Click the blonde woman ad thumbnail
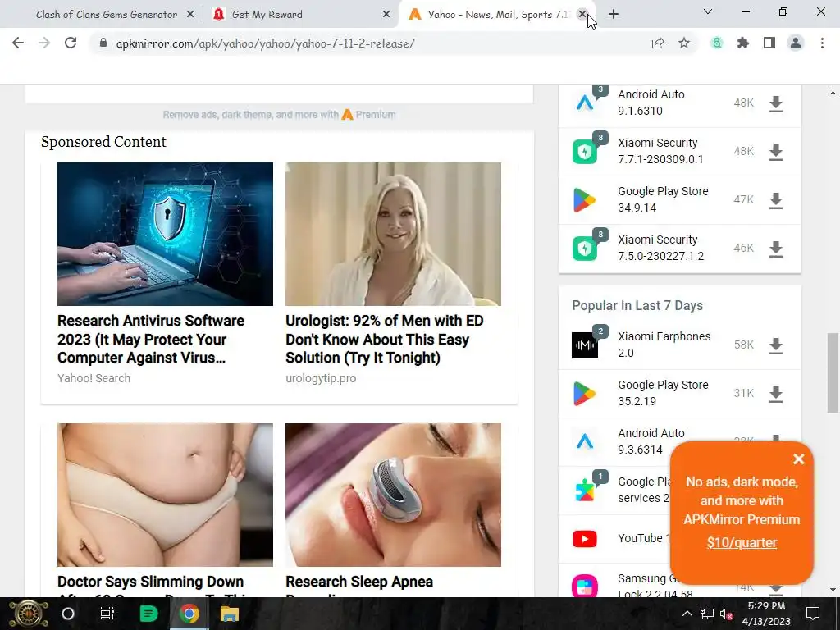This screenshot has height=630, width=840. coord(393,234)
